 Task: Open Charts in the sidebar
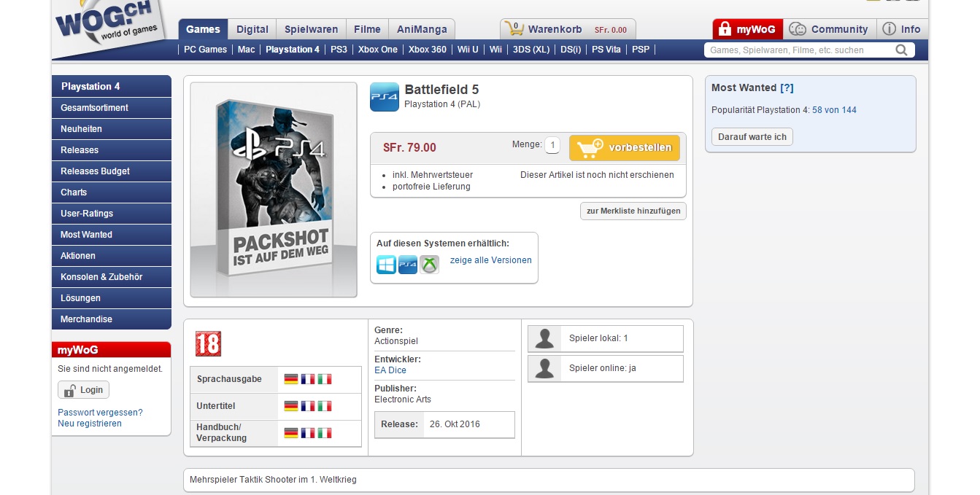(x=112, y=192)
